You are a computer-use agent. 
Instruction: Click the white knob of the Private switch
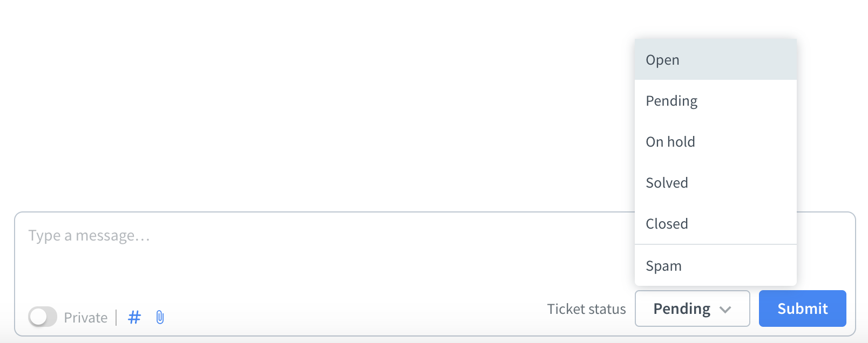[x=38, y=317]
